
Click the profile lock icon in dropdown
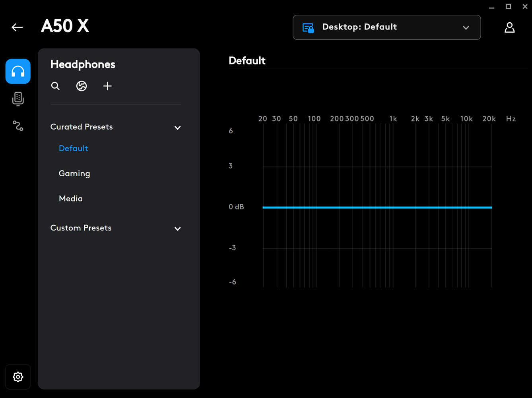click(x=308, y=27)
